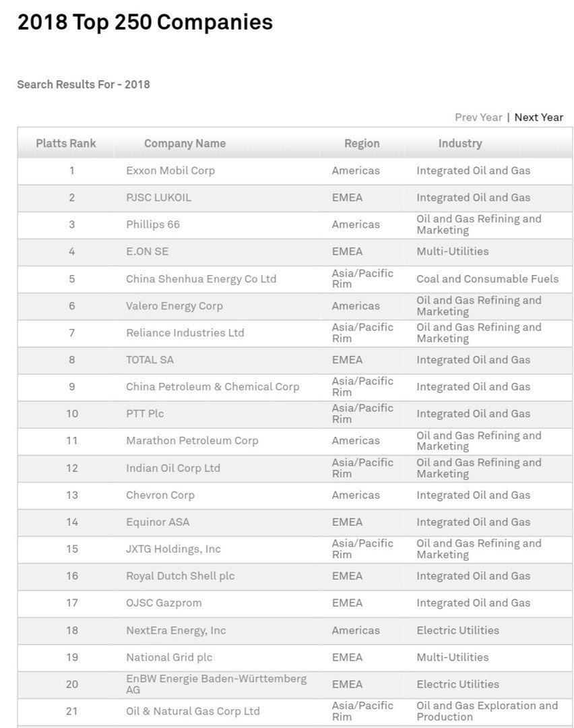Sort by Platts Rank column header
This screenshot has height=728, width=574.
click(x=66, y=144)
